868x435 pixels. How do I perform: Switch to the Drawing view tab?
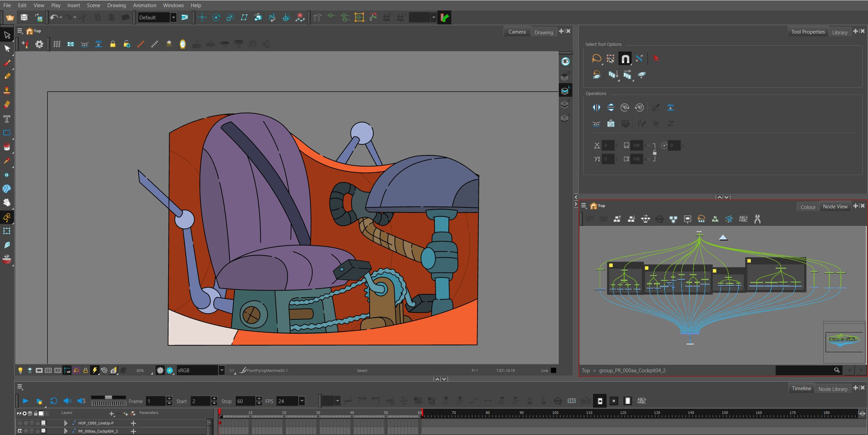[544, 32]
